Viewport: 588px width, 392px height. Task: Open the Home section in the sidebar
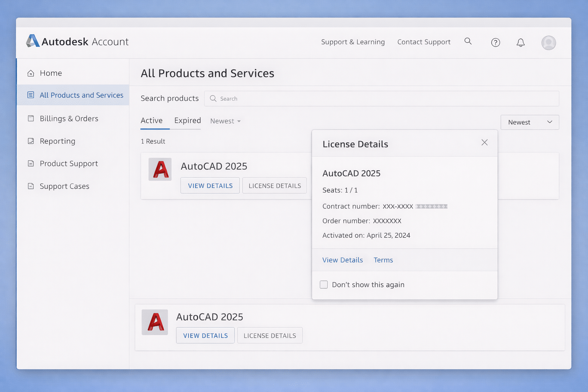point(51,73)
